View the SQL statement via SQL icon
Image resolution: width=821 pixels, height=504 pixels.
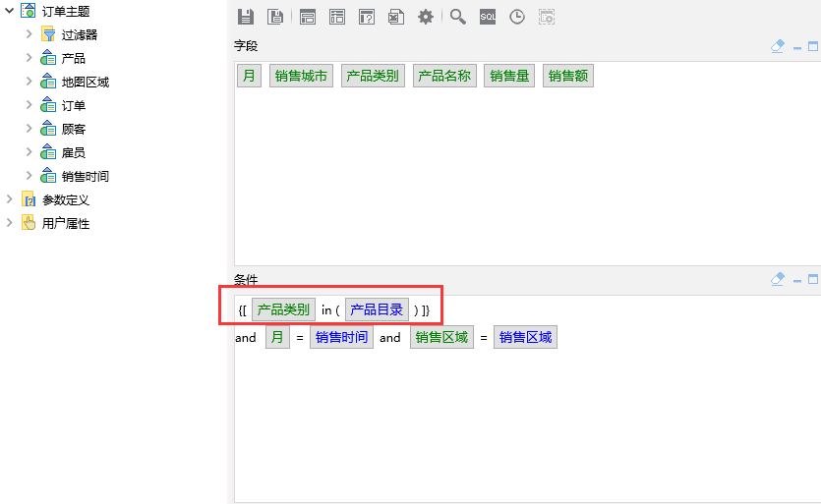(488, 17)
